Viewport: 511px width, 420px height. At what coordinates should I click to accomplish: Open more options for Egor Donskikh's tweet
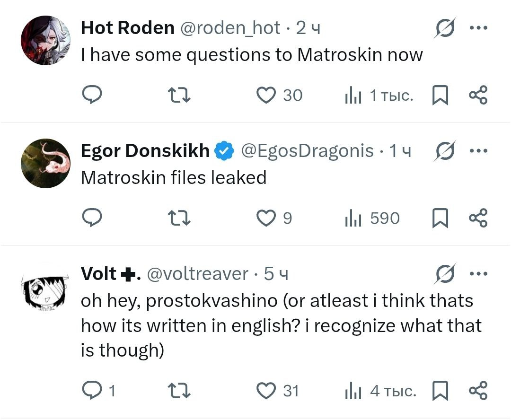[x=478, y=151]
